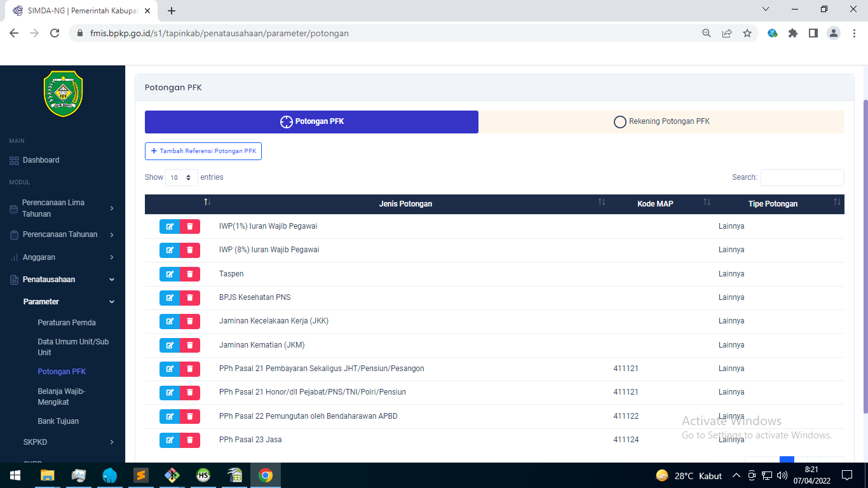Viewport: 868px width, 488px height.
Task: Switch to the Rekening Potongan PFK tab
Action: point(661,122)
